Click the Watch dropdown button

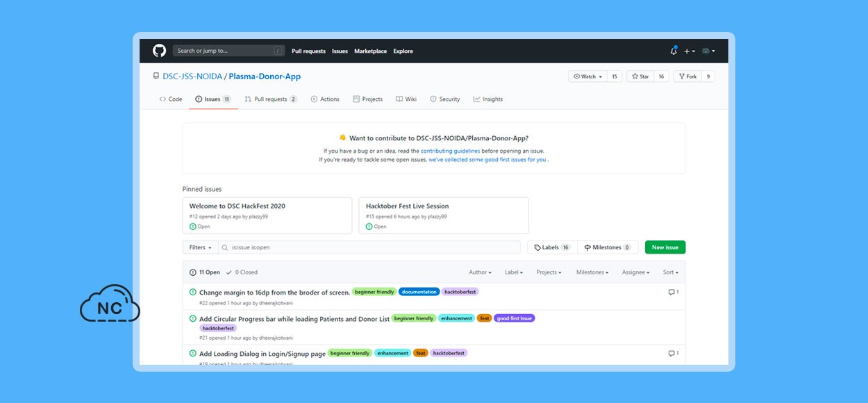pyautogui.click(x=587, y=76)
